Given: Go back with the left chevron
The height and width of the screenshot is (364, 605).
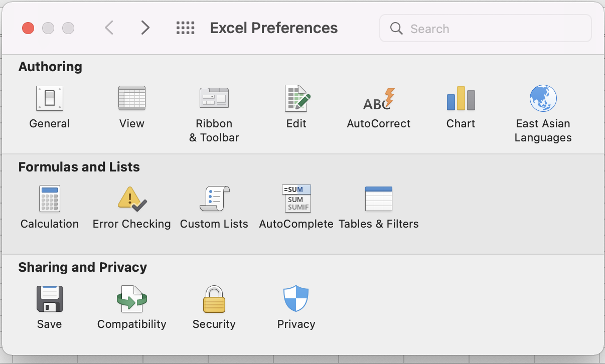Looking at the screenshot, I should pyautogui.click(x=109, y=28).
